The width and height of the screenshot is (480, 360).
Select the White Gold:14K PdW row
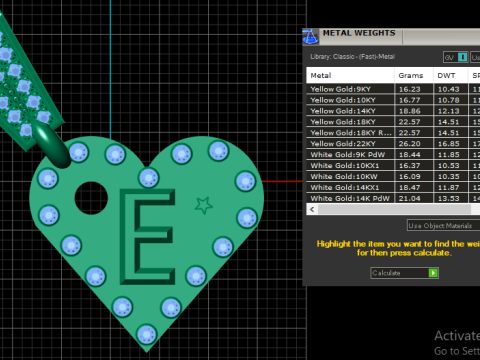pos(393,198)
